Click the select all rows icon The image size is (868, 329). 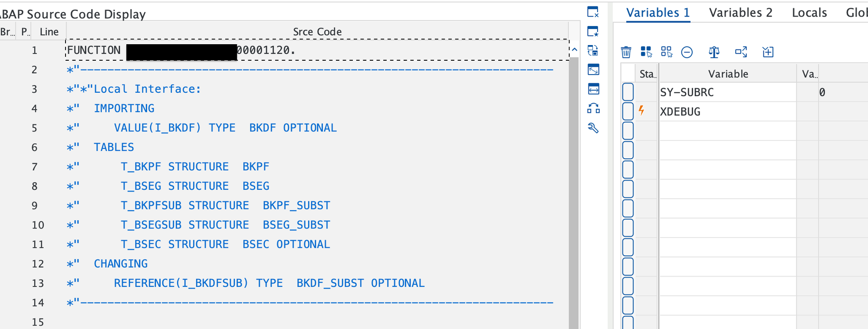[x=646, y=52]
